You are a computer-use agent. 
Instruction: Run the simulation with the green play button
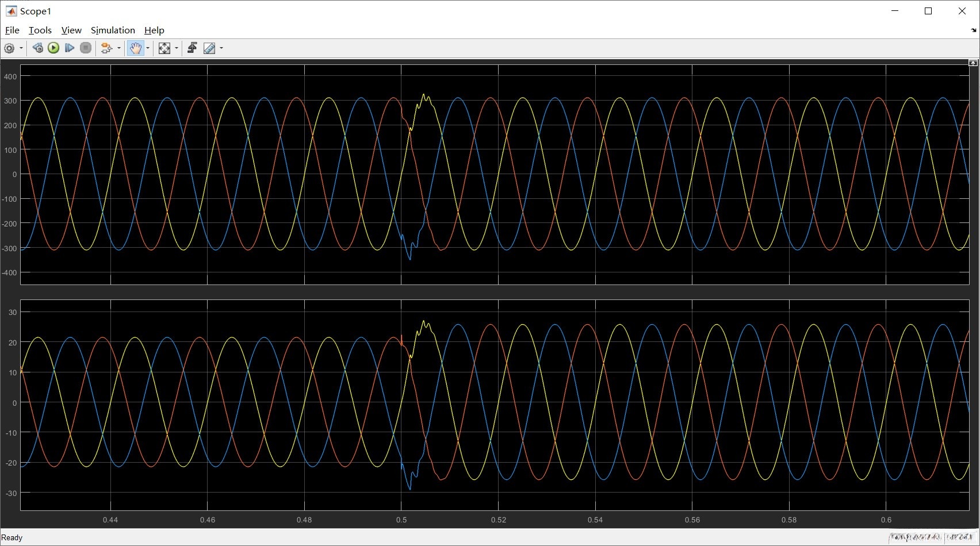pos(53,48)
